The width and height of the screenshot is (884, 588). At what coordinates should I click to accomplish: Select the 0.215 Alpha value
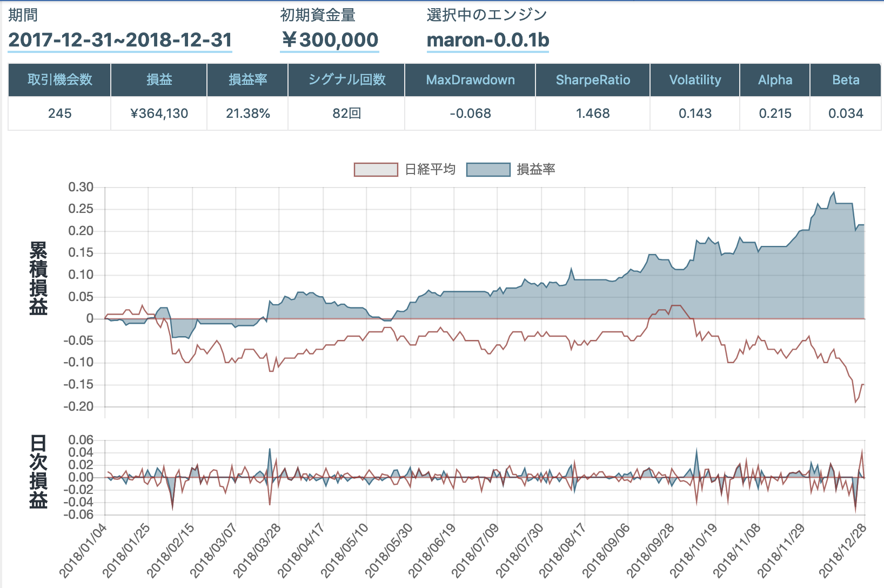point(775,113)
